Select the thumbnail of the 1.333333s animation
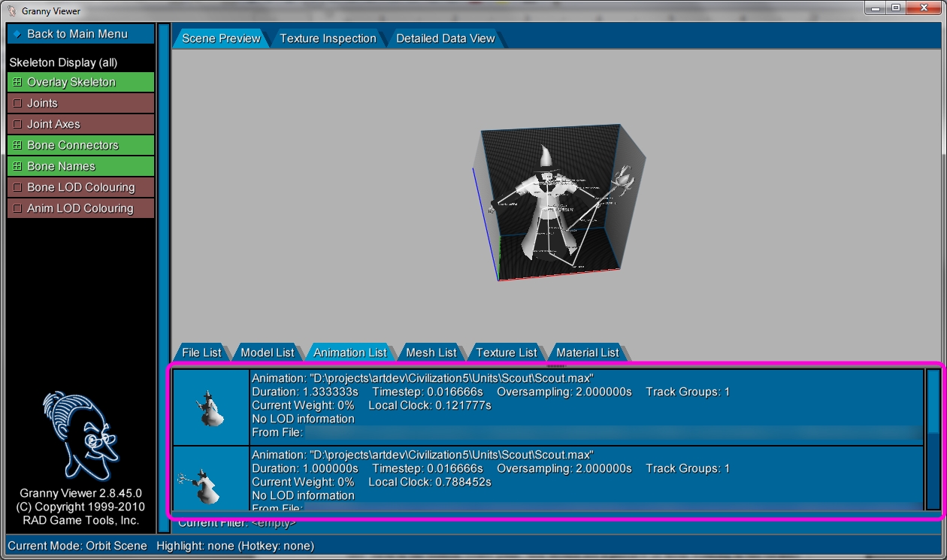This screenshot has height=560, width=947. point(211,407)
